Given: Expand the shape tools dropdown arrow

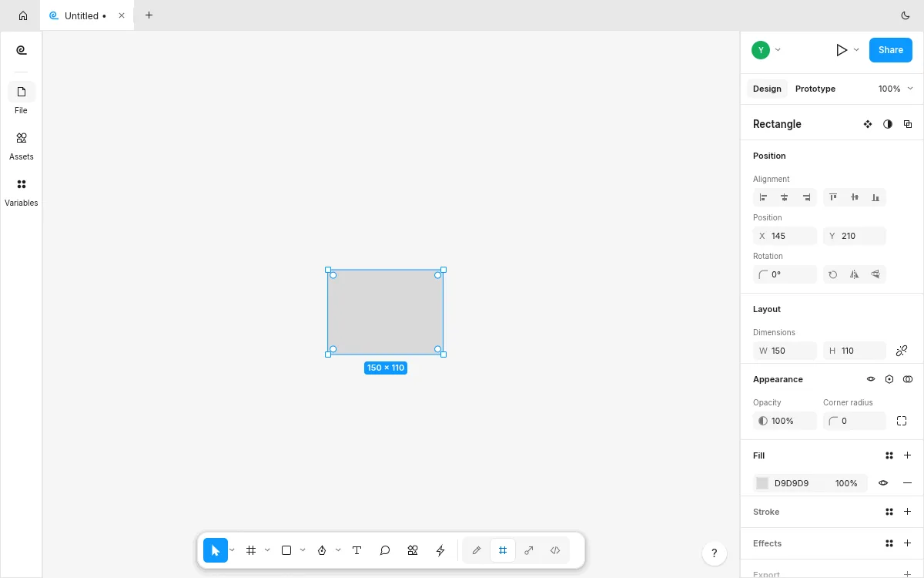Looking at the screenshot, I should pos(303,550).
